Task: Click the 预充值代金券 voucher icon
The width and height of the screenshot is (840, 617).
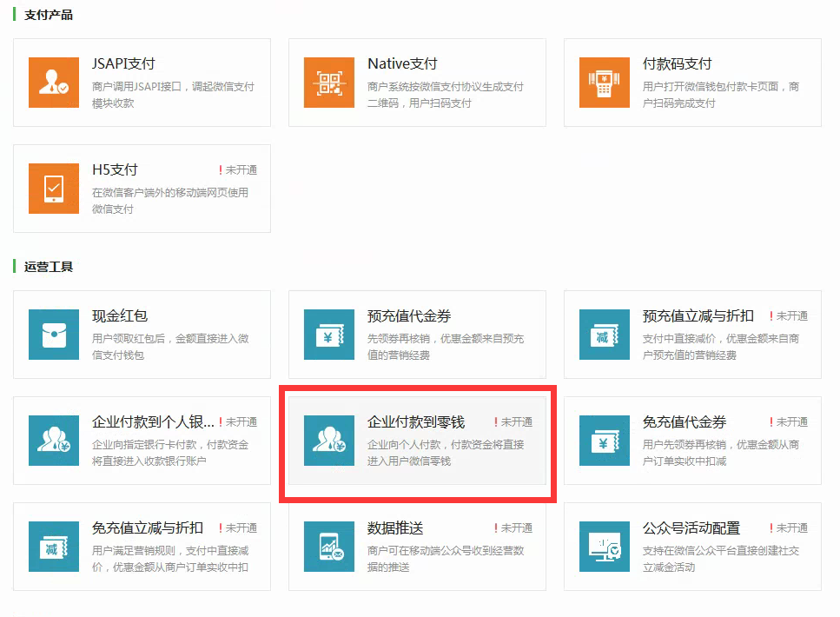Action: click(x=328, y=335)
